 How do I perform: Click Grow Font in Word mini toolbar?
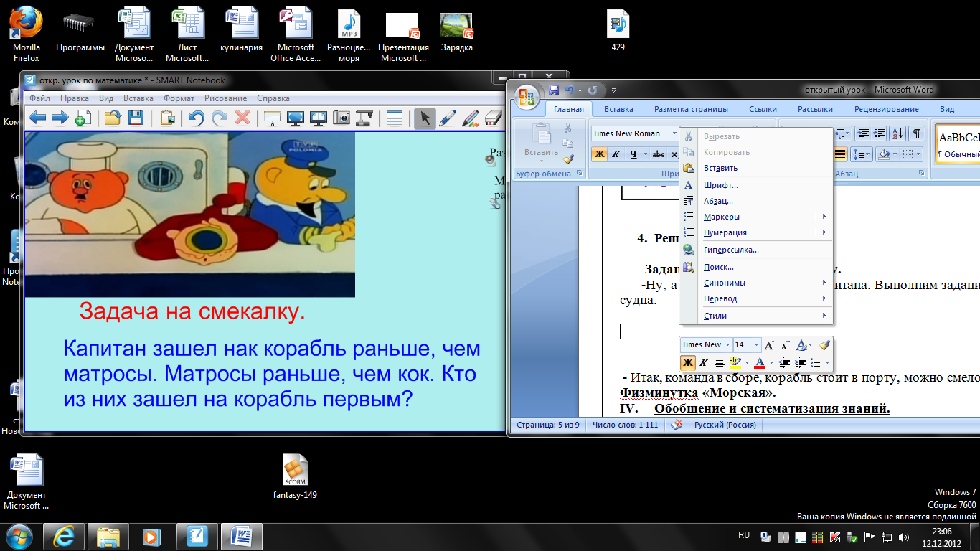[769, 344]
